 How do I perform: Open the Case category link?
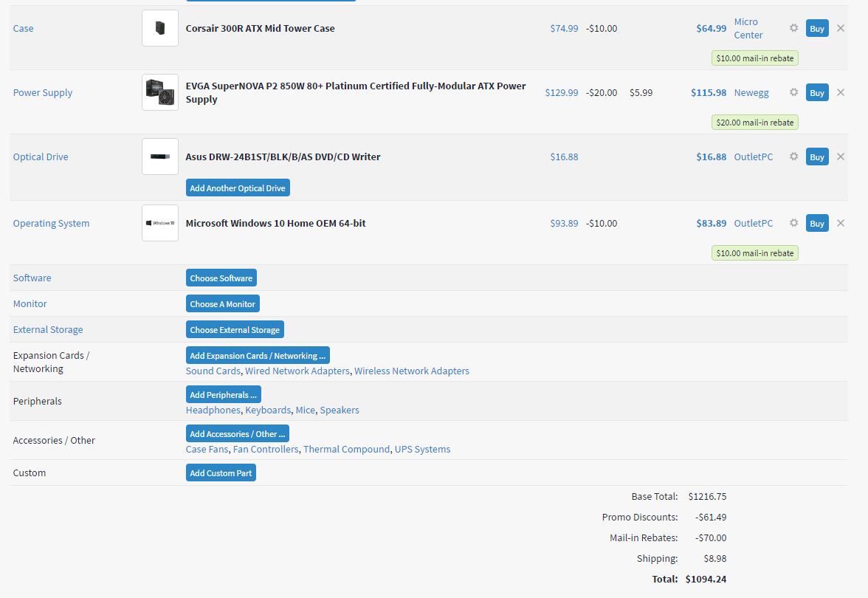coord(24,28)
